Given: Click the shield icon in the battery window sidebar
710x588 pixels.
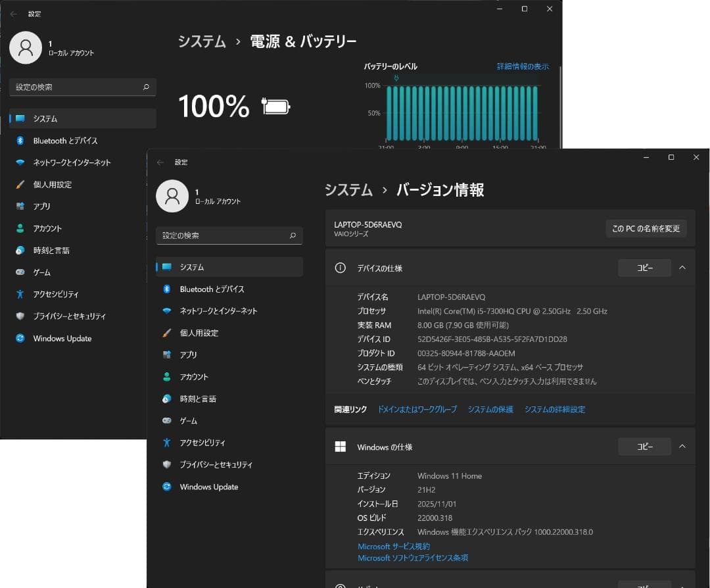Looking at the screenshot, I should (x=20, y=316).
